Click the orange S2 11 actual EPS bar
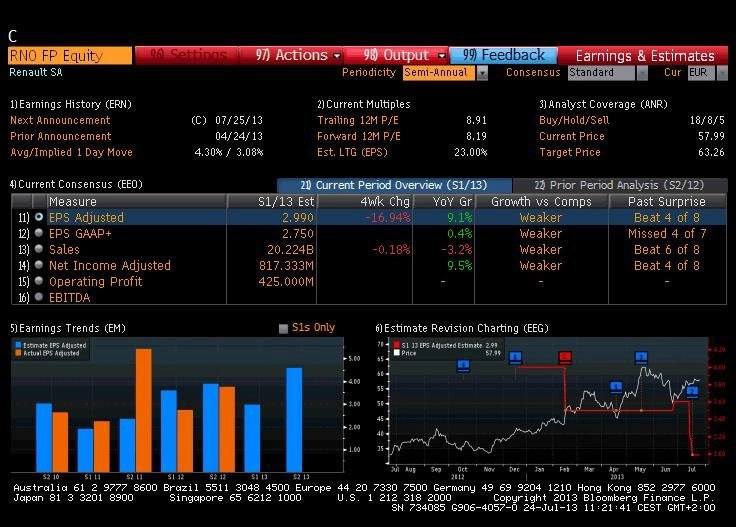Image resolution: width=736 pixels, height=527 pixels. [x=144, y=410]
